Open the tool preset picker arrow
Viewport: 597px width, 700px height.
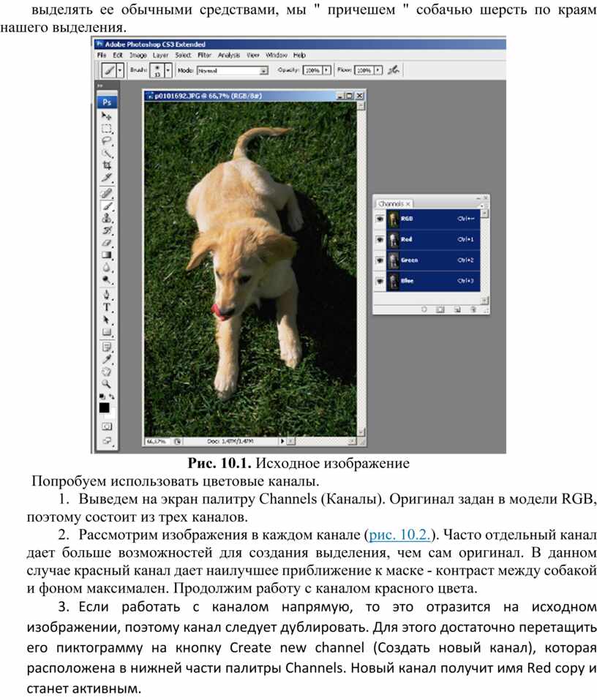(120, 70)
